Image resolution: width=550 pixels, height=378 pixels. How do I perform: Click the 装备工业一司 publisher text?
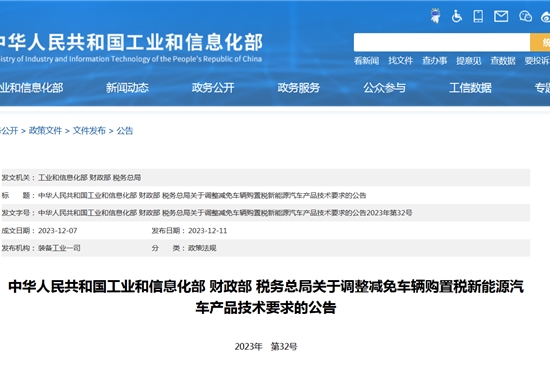(x=59, y=248)
